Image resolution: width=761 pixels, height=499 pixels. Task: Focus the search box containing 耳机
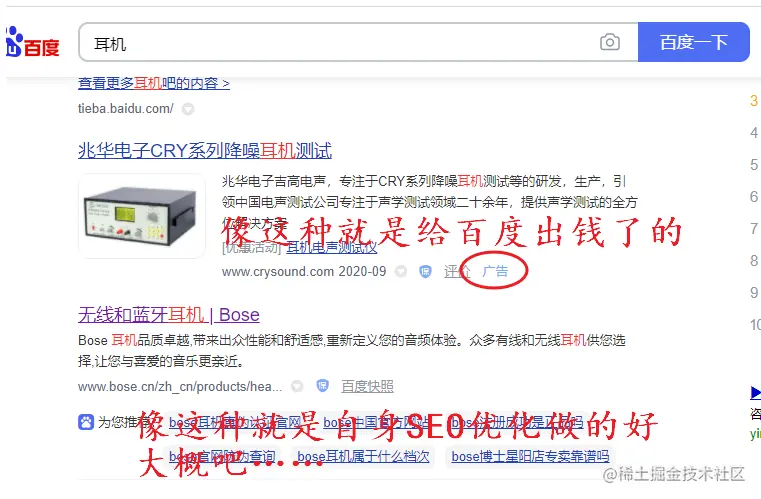click(358, 42)
